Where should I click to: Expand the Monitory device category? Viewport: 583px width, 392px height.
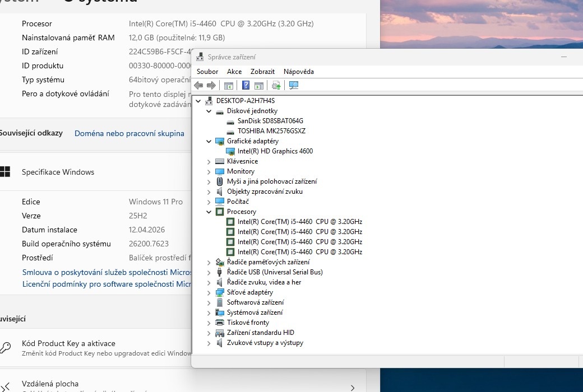tap(209, 171)
